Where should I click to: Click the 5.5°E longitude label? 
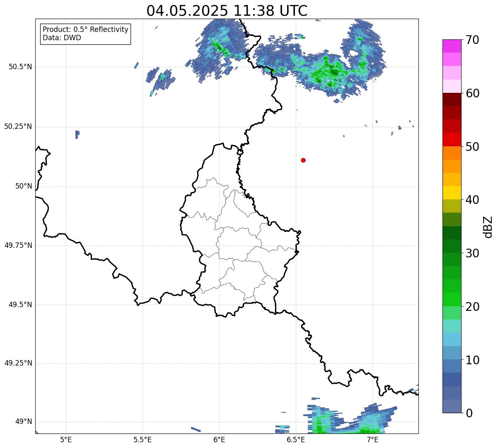pos(143,440)
